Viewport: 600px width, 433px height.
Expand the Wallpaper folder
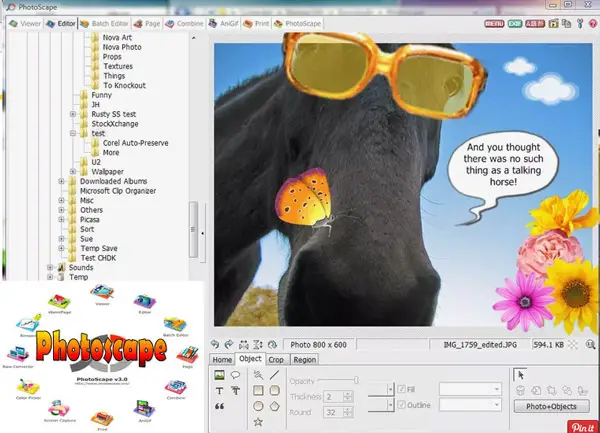(73, 171)
